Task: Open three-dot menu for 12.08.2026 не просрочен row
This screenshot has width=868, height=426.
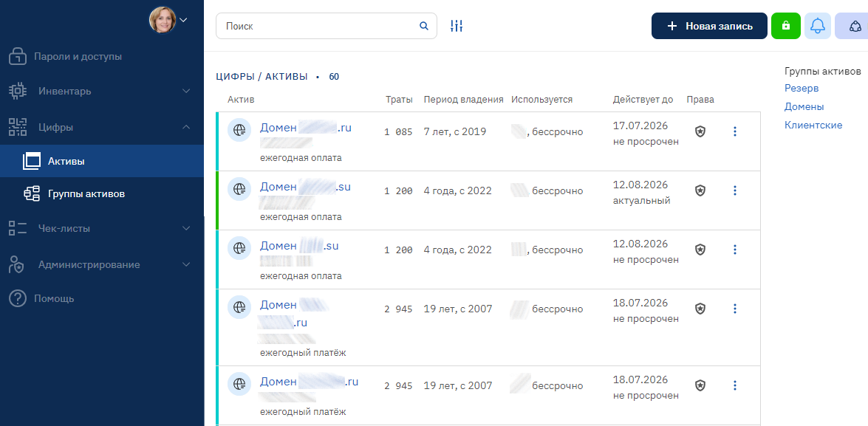Action: tap(735, 250)
